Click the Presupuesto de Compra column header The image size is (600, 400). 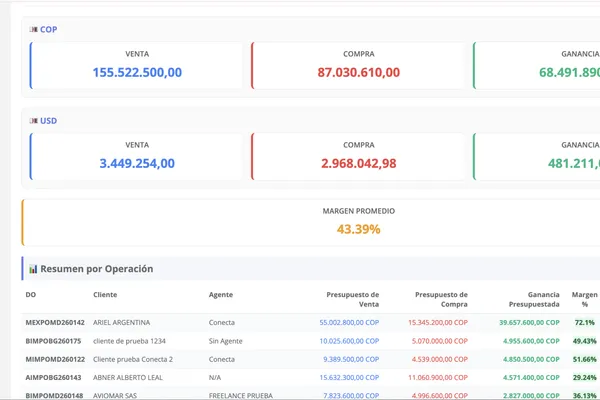coord(441,299)
